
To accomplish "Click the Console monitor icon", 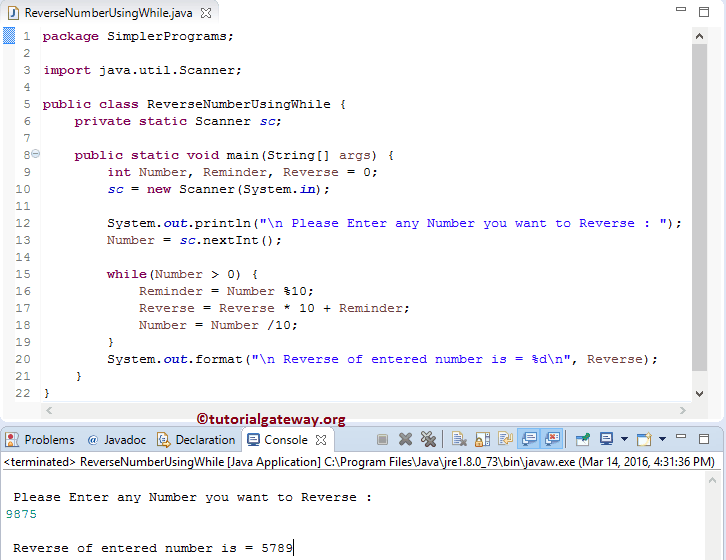I will pyautogui.click(x=253, y=440).
